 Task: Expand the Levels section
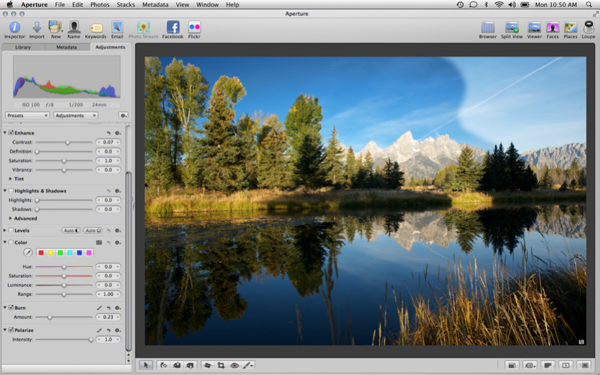(x=5, y=230)
